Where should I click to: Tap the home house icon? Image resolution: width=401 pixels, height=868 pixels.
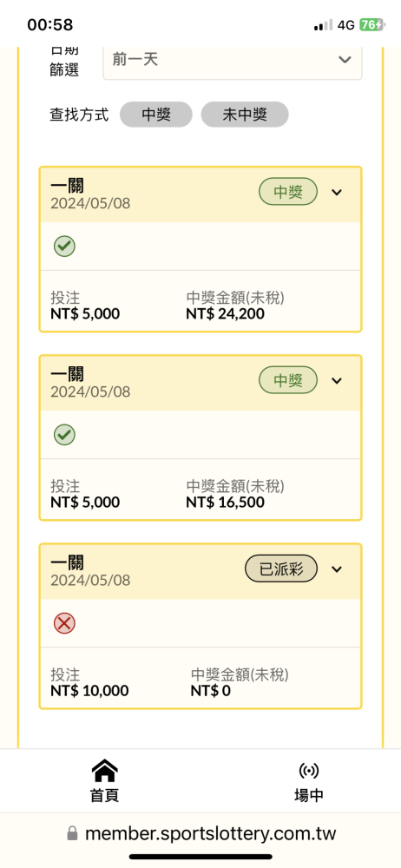tap(105, 771)
